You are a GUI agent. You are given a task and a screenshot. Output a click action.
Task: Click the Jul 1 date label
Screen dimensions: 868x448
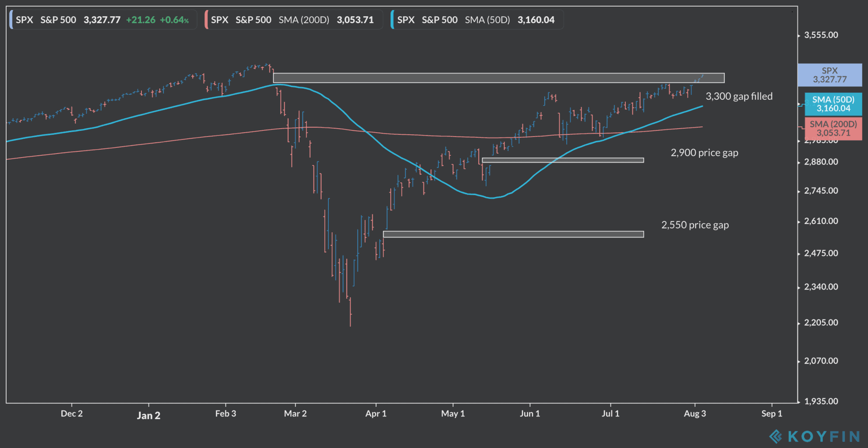pyautogui.click(x=610, y=413)
